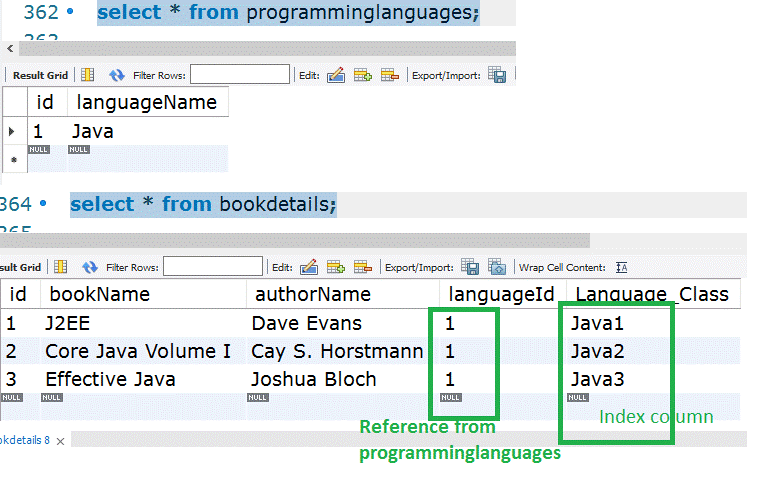Refresh the programminglanguages result set

coord(117,75)
